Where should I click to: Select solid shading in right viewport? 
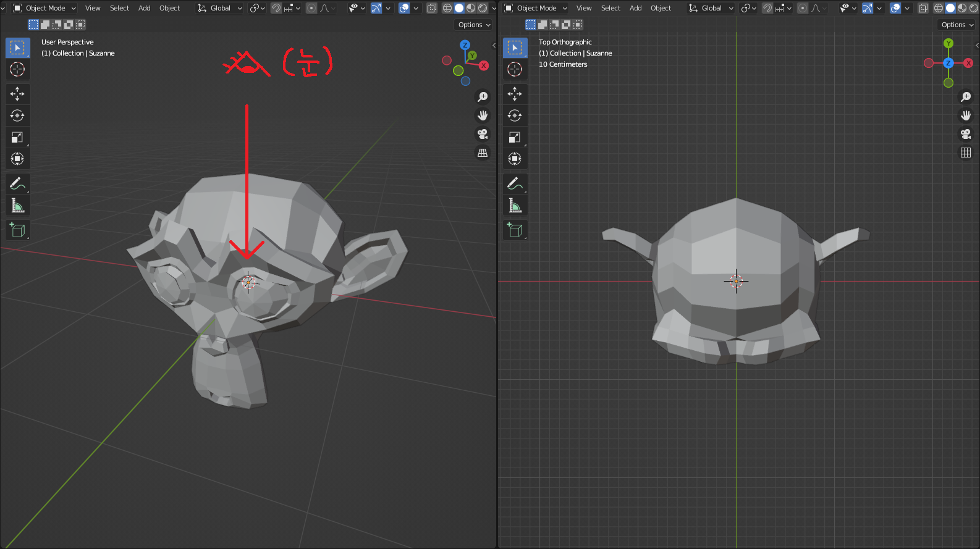pos(950,8)
